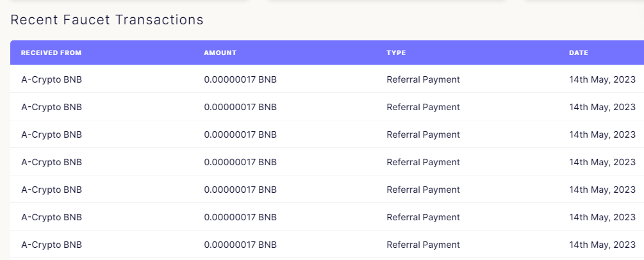
Task: Click Referral Payment in the first row
Action: [423, 79]
